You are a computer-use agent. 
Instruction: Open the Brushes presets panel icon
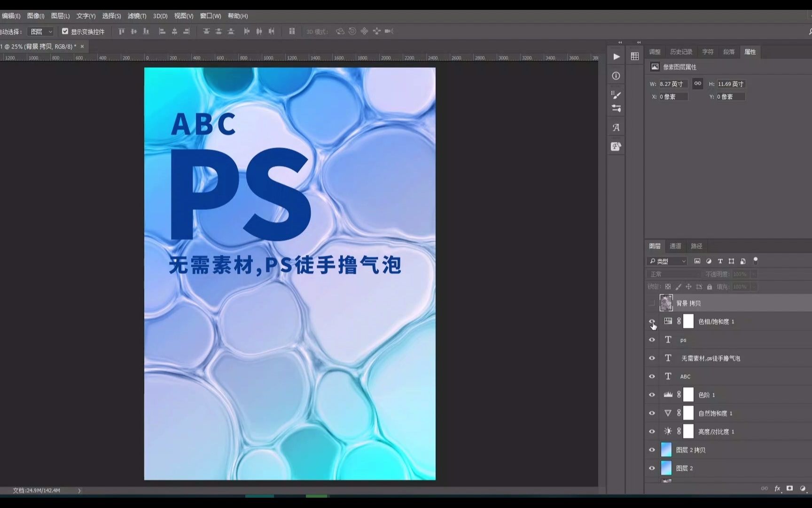point(616,109)
